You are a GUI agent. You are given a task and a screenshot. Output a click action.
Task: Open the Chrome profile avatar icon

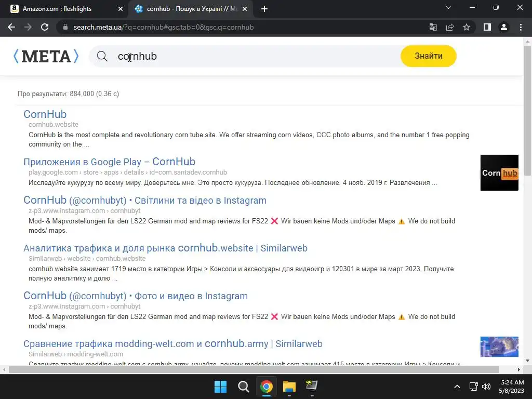(x=504, y=27)
